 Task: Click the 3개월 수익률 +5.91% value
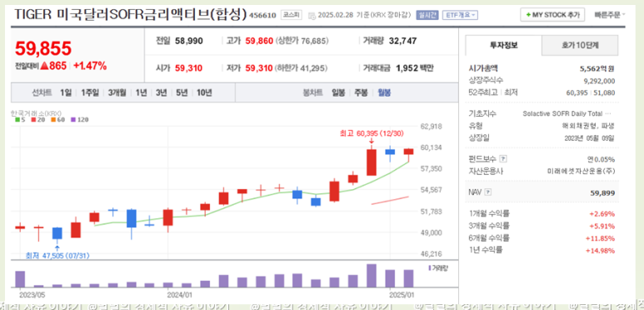pyautogui.click(x=602, y=226)
